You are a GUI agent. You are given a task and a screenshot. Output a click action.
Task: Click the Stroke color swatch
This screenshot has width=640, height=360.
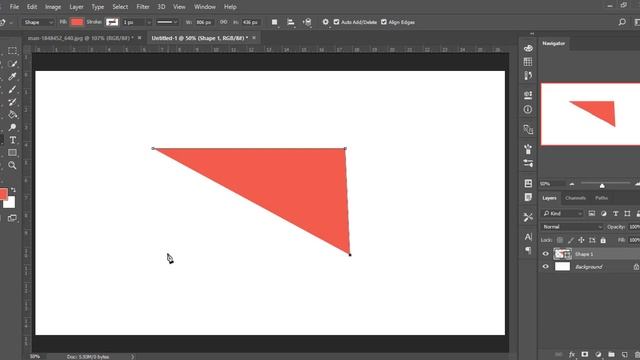coord(112,22)
